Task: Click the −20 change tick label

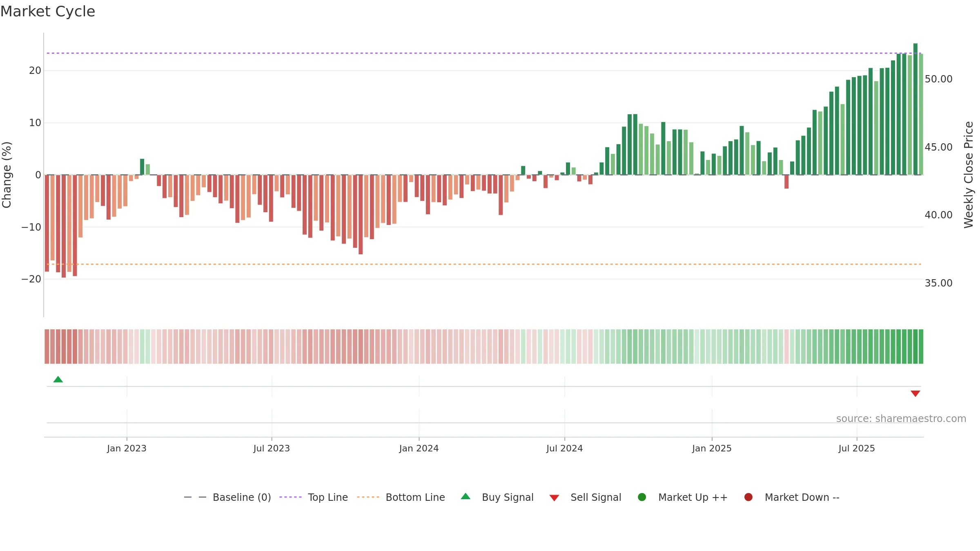Action: (x=31, y=279)
